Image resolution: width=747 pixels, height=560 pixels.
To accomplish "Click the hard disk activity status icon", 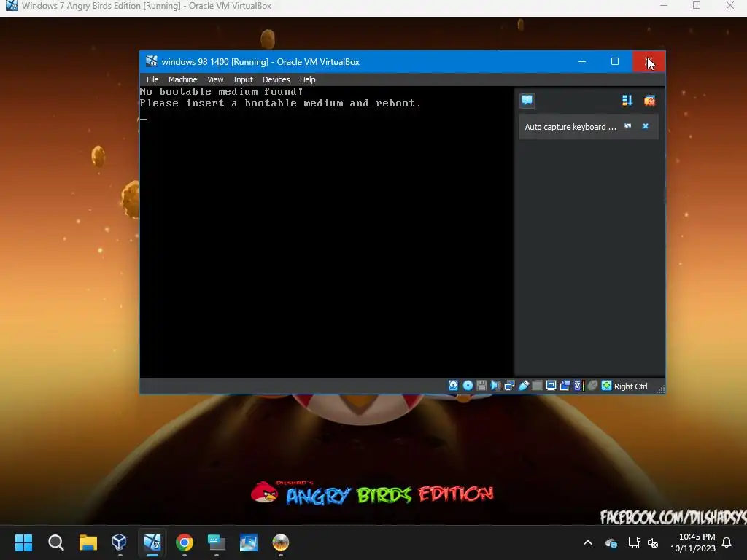I will coord(453,385).
